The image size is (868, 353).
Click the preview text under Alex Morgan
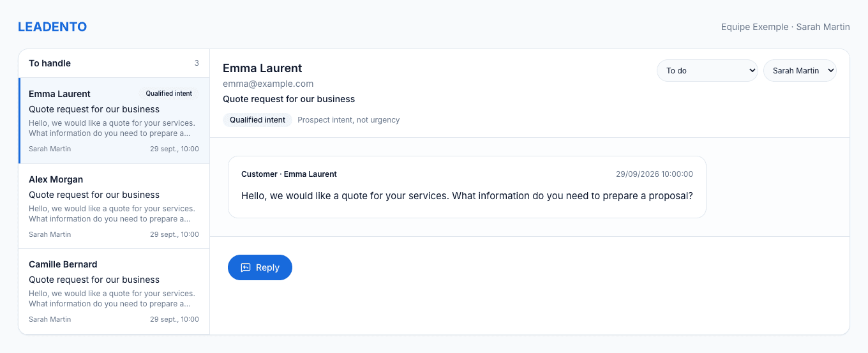(x=112, y=214)
